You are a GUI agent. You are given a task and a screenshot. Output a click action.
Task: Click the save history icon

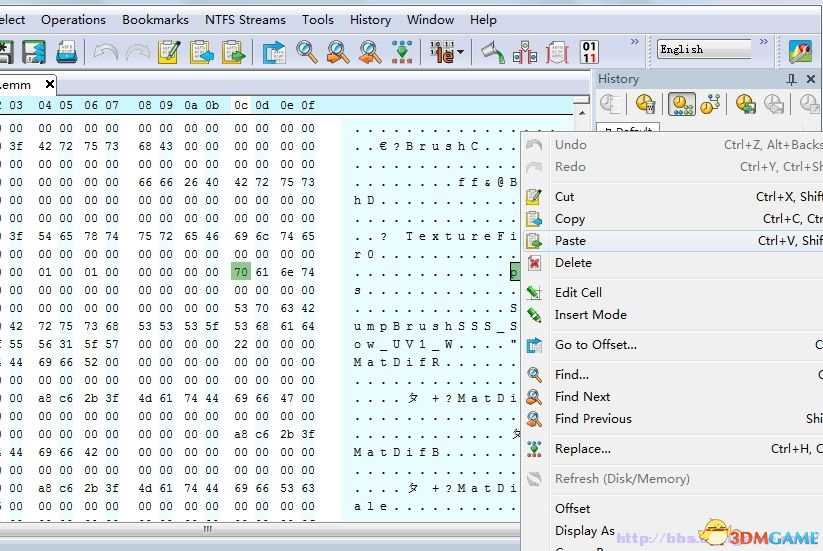(745, 104)
